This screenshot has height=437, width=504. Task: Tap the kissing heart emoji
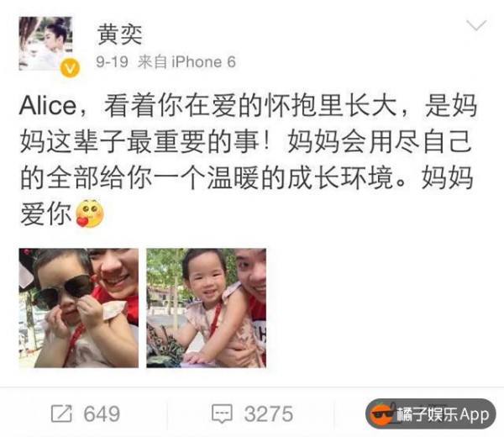coord(90,213)
